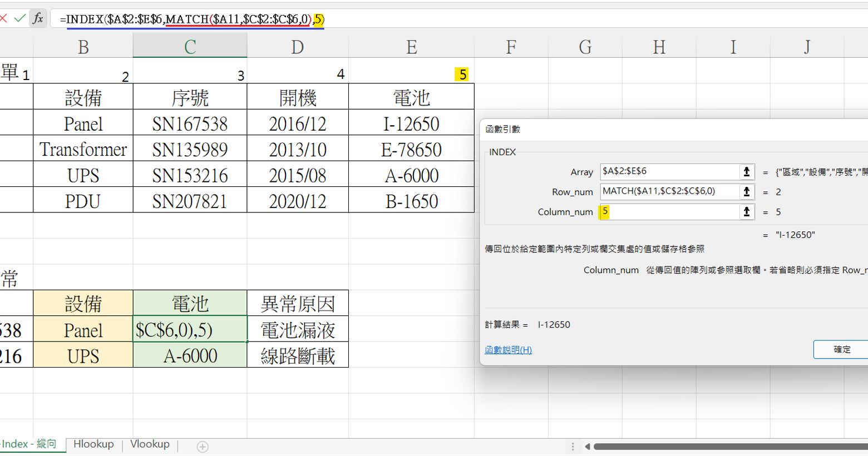Cancel formula entry with red X

(x=3, y=18)
